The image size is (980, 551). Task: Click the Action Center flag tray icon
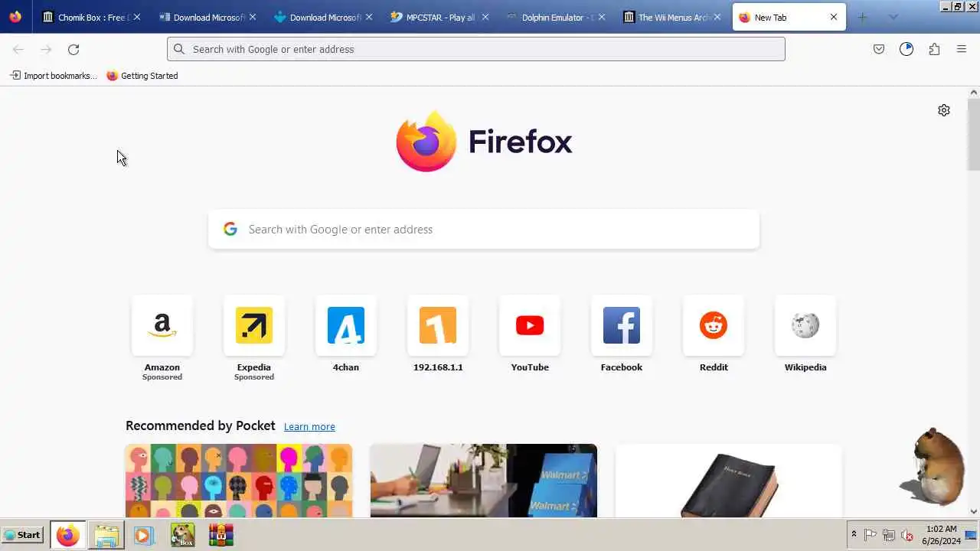click(871, 535)
